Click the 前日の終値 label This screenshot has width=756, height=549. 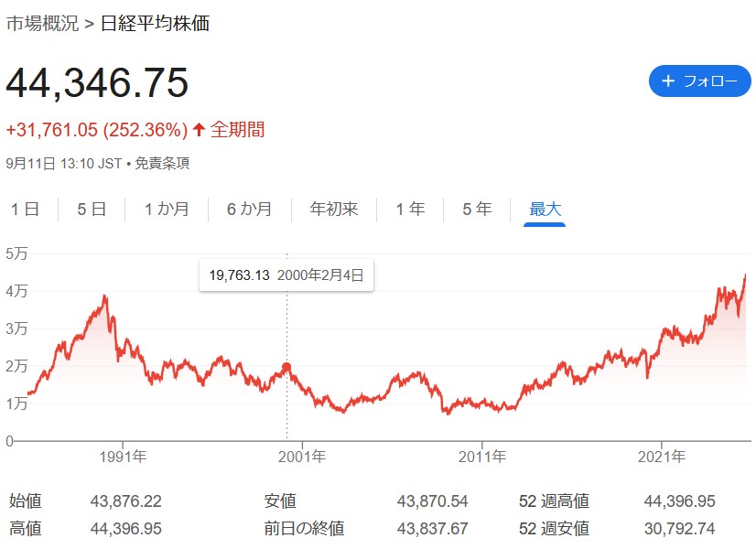click(x=304, y=528)
